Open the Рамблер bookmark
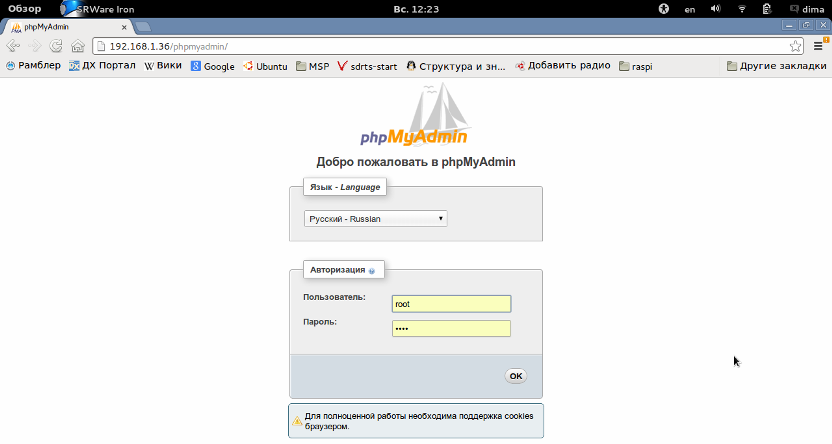The height and width of the screenshot is (444, 832). [33, 66]
